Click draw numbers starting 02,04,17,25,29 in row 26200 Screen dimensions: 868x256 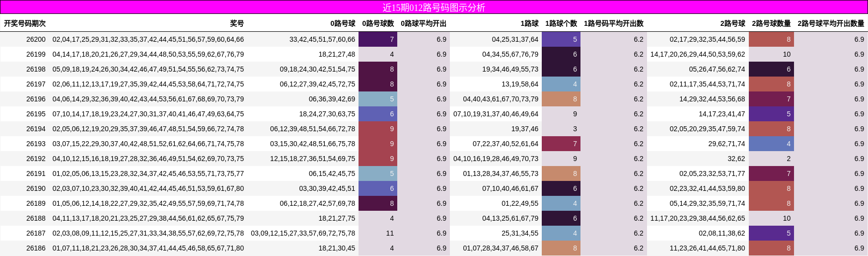point(148,39)
